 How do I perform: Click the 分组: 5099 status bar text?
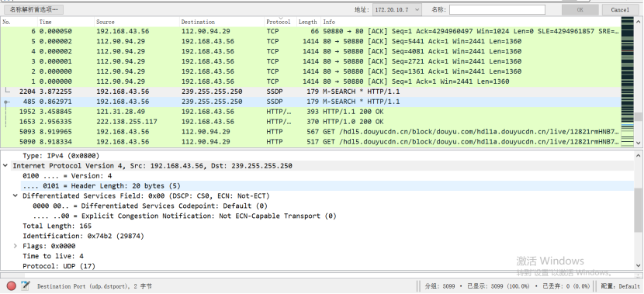tap(439, 286)
